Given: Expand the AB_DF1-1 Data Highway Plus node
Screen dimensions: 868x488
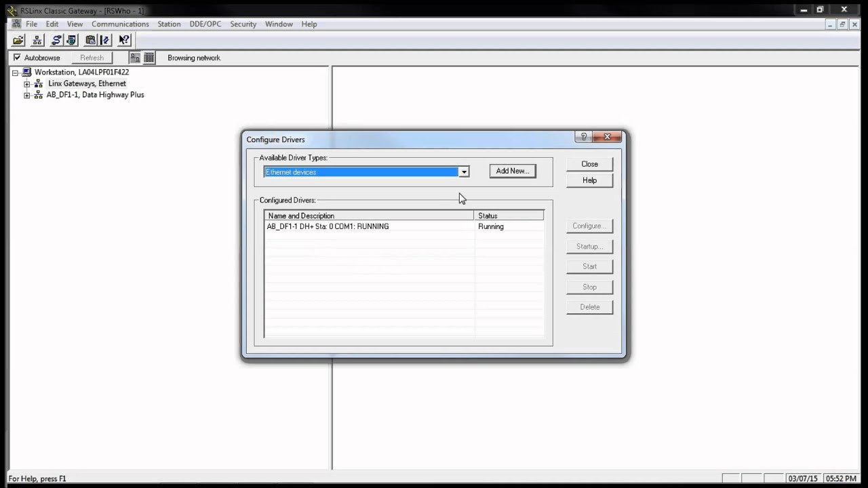Looking at the screenshot, I should coord(27,96).
